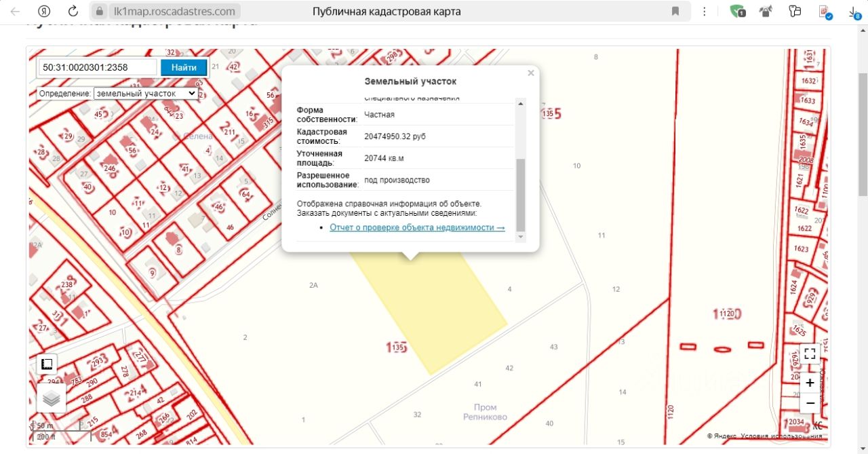
Task: Activate the ruler measurement tool
Action: (x=47, y=364)
